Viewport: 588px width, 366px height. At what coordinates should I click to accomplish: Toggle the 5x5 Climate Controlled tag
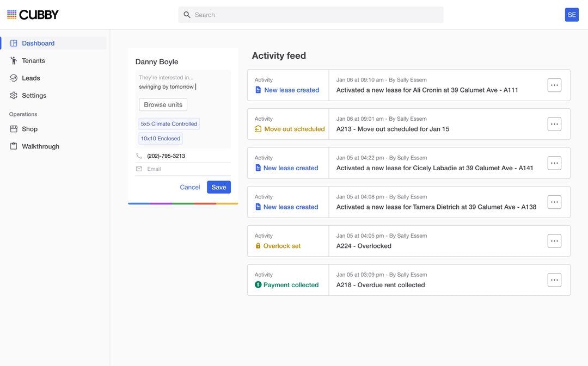tap(169, 124)
